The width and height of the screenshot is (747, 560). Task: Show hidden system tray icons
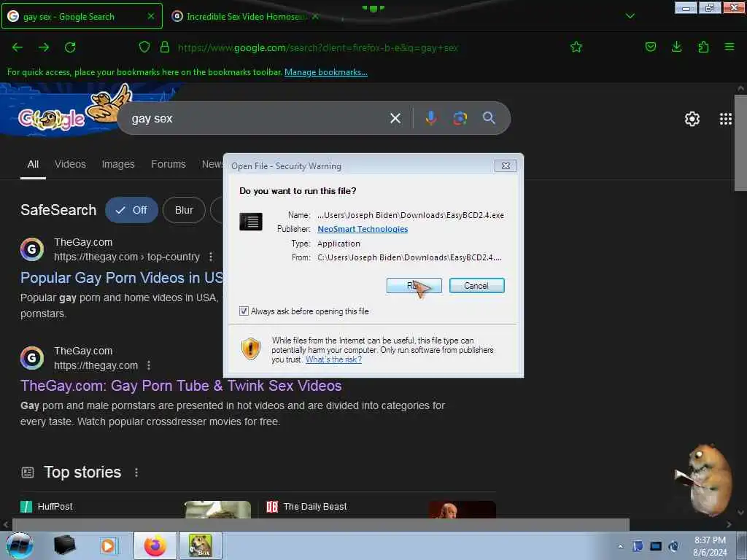[620, 547]
